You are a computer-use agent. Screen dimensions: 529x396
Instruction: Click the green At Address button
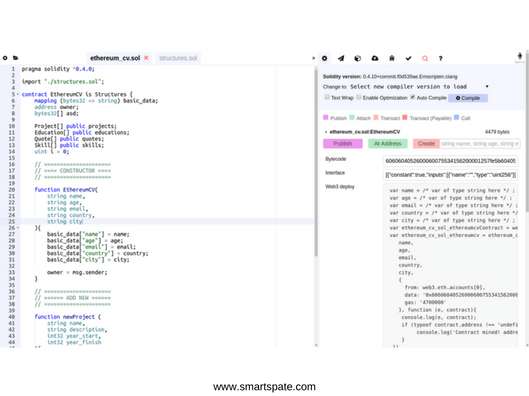point(388,144)
